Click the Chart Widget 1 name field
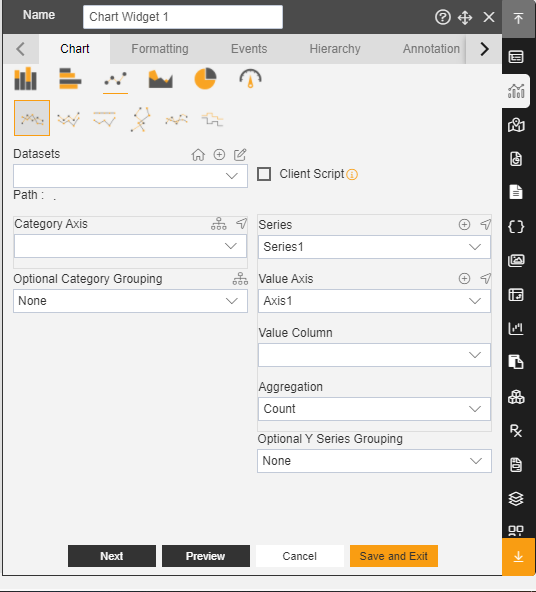This screenshot has height=592, width=536. pyautogui.click(x=183, y=17)
